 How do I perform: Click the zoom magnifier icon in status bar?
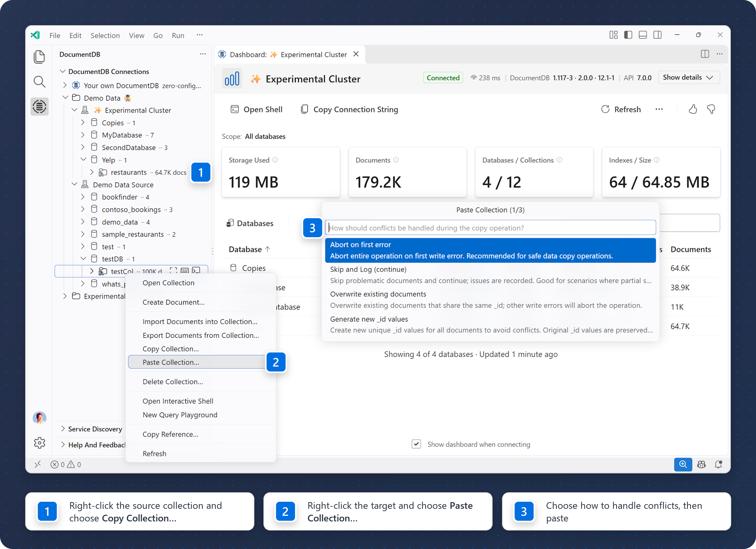pyautogui.click(x=683, y=464)
